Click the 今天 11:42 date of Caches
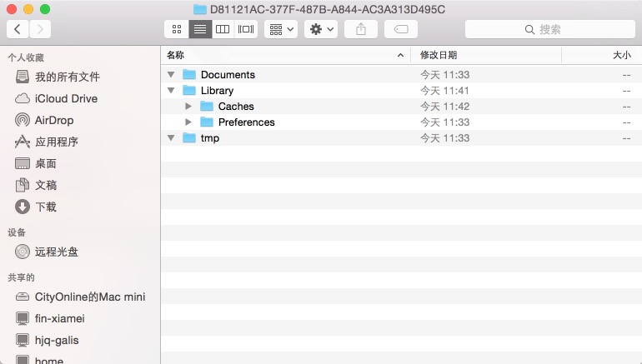The image size is (642, 364). (x=444, y=107)
